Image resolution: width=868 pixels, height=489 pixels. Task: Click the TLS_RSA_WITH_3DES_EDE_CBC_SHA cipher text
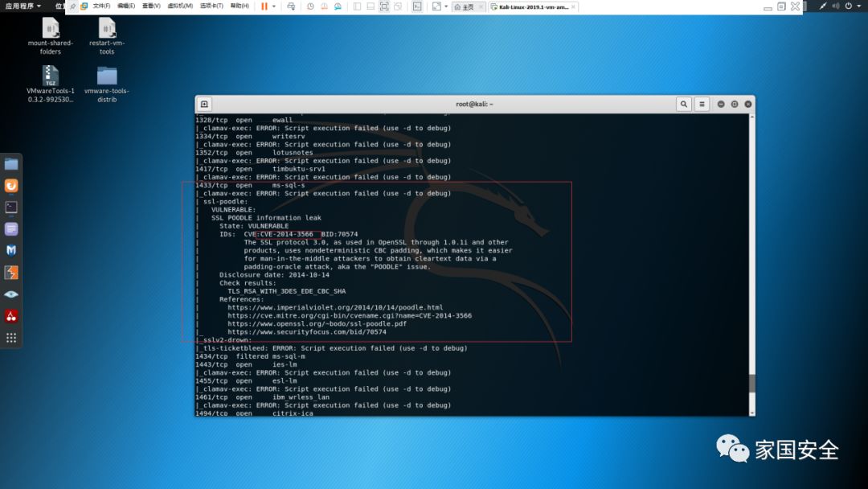click(286, 291)
